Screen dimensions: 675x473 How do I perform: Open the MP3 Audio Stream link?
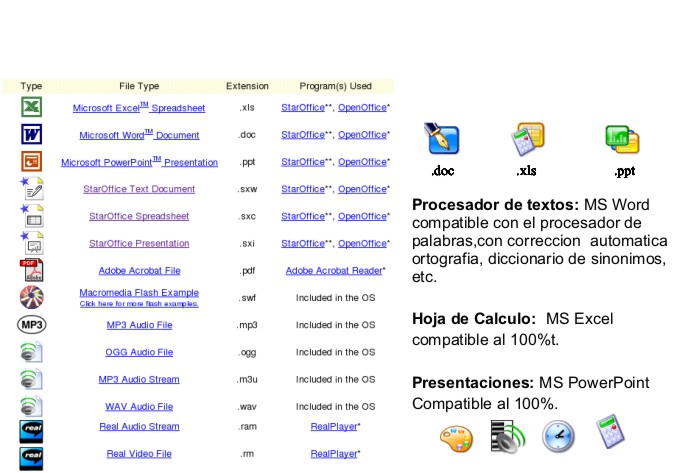point(139,379)
